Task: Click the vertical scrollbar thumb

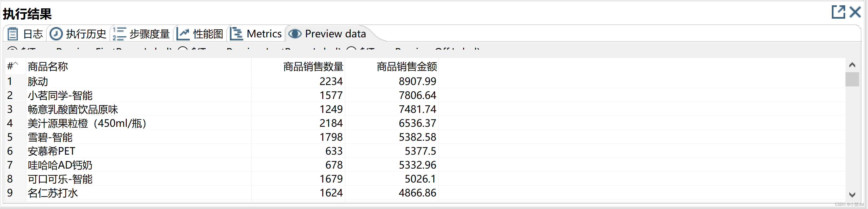Action: point(852,79)
